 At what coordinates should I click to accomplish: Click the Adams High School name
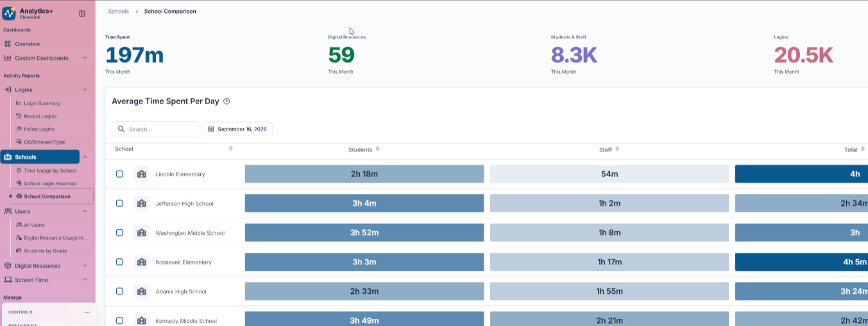coord(181,291)
